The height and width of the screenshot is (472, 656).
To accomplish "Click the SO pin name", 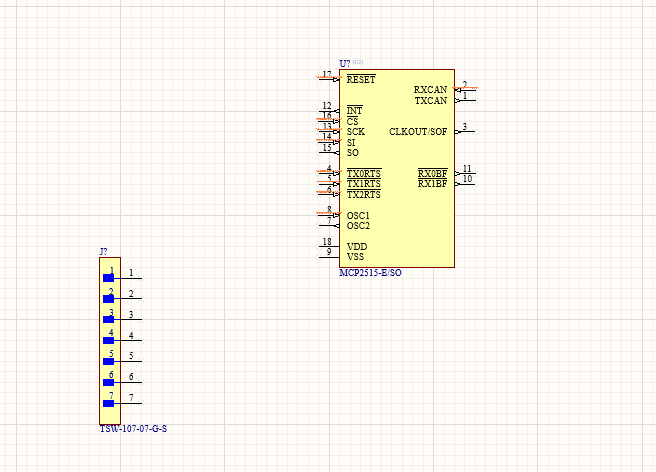I will coord(353,153).
